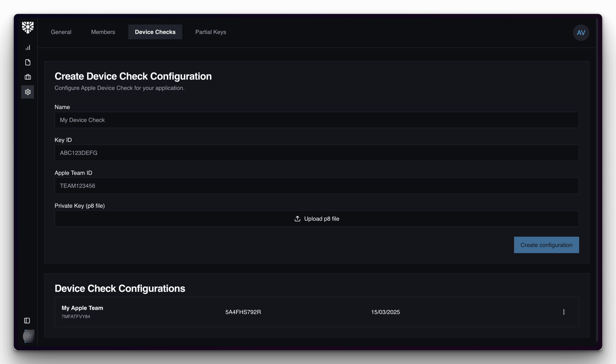Click the shield logo in the sidebar
This screenshot has width=616, height=364.
[28, 27]
